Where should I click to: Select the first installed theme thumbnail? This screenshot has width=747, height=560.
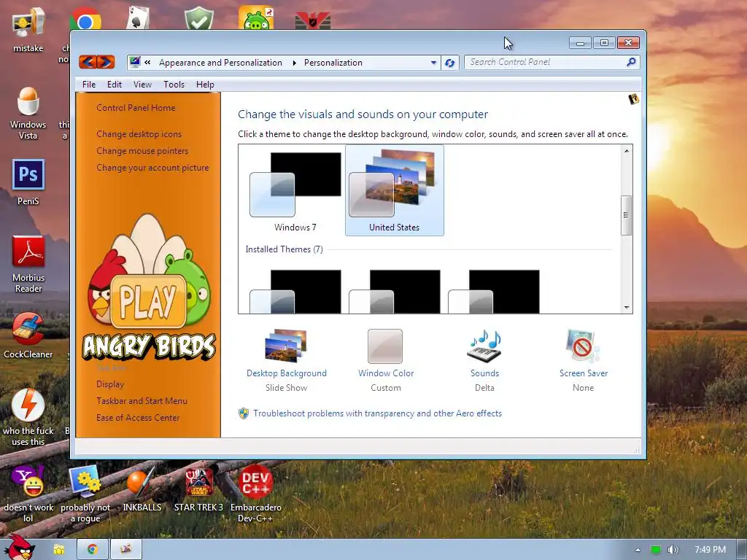pos(295,292)
